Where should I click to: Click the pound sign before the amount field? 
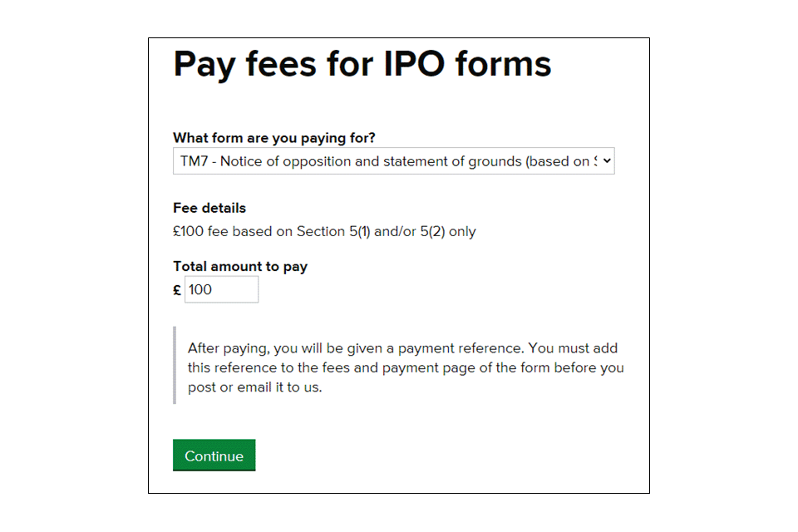[177, 290]
